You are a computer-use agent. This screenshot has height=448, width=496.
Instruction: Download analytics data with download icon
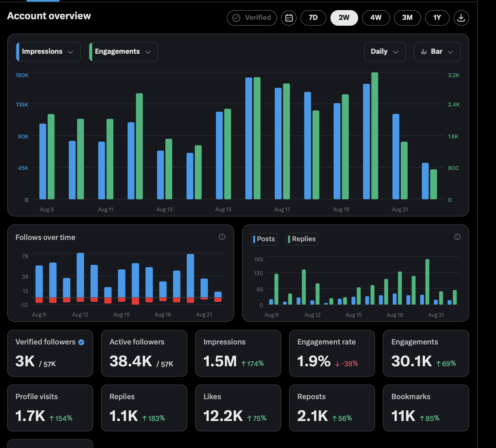coord(461,18)
